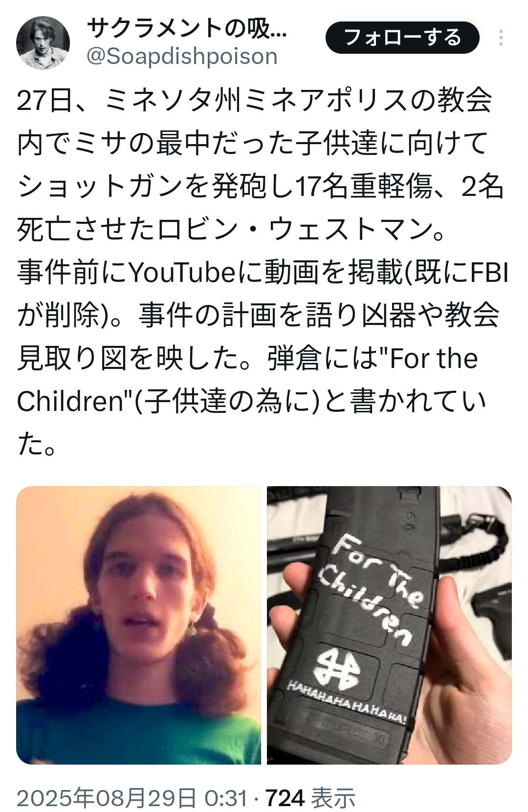Open the right photo of black magazine

(x=389, y=625)
